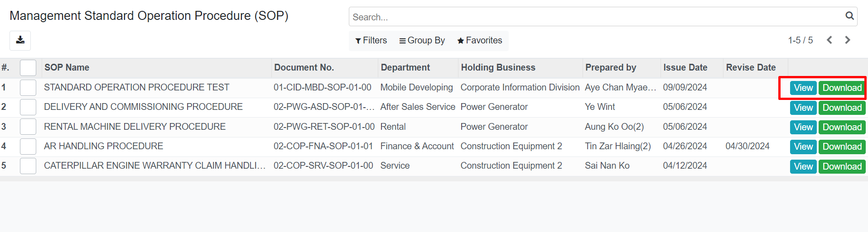Open the Favorites dropdown

click(480, 40)
